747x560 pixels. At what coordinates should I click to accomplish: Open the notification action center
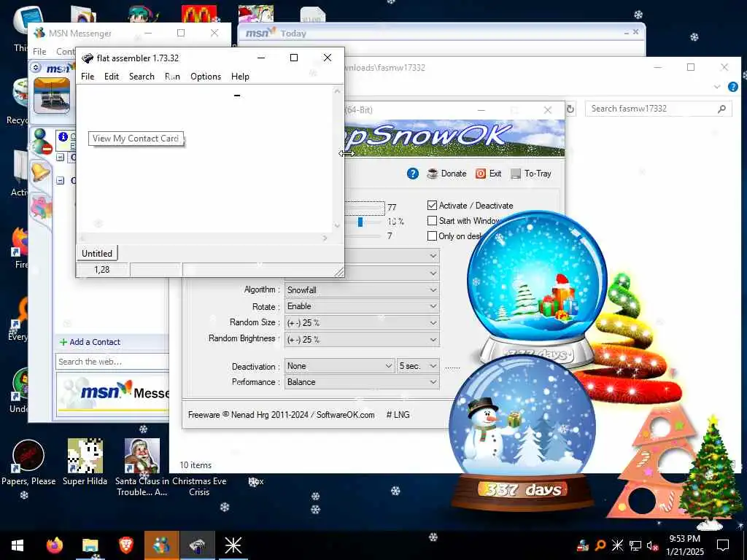pyautogui.click(x=723, y=545)
